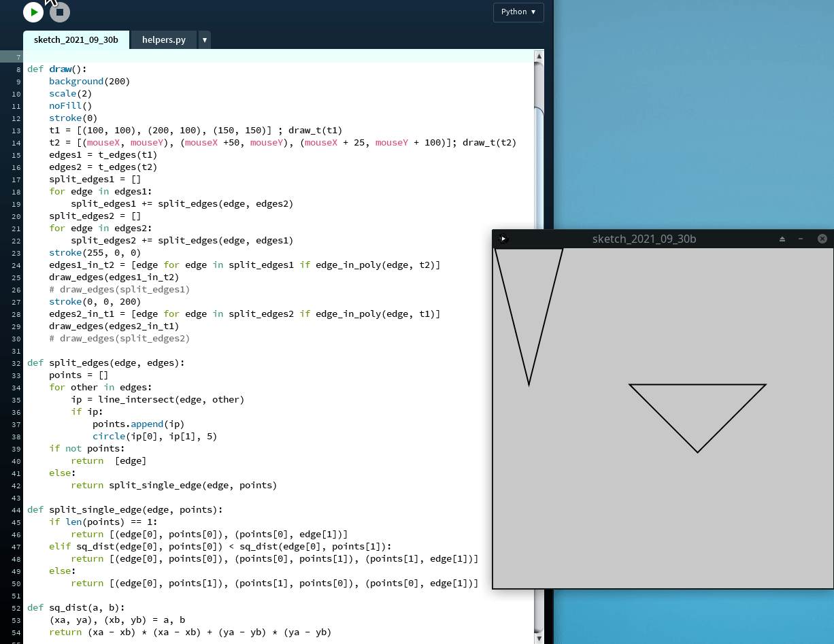Click 'stroke(0, 0, 200)' line
The image size is (834, 644).
point(95,301)
